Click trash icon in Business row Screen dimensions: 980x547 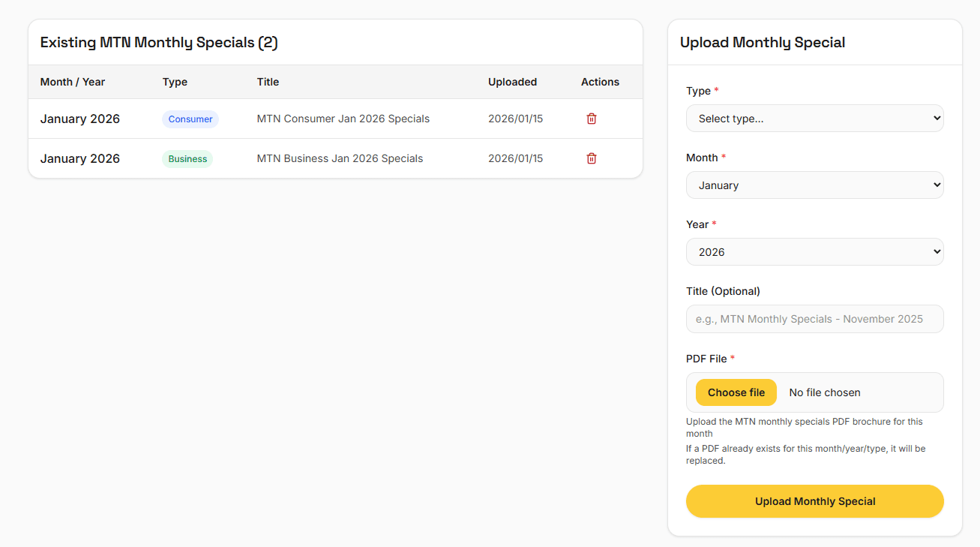pos(591,158)
